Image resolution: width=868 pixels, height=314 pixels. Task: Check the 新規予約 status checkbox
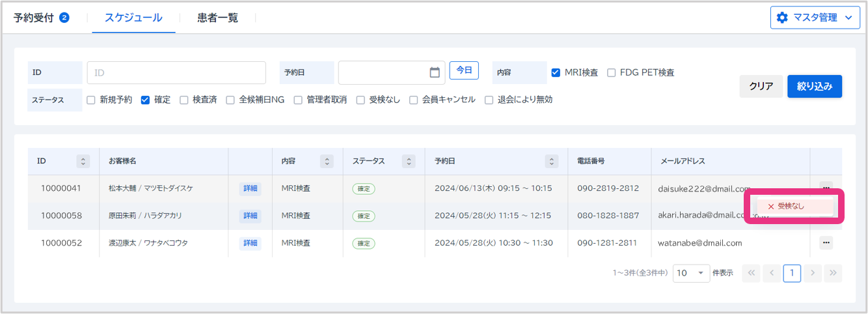pos(91,100)
